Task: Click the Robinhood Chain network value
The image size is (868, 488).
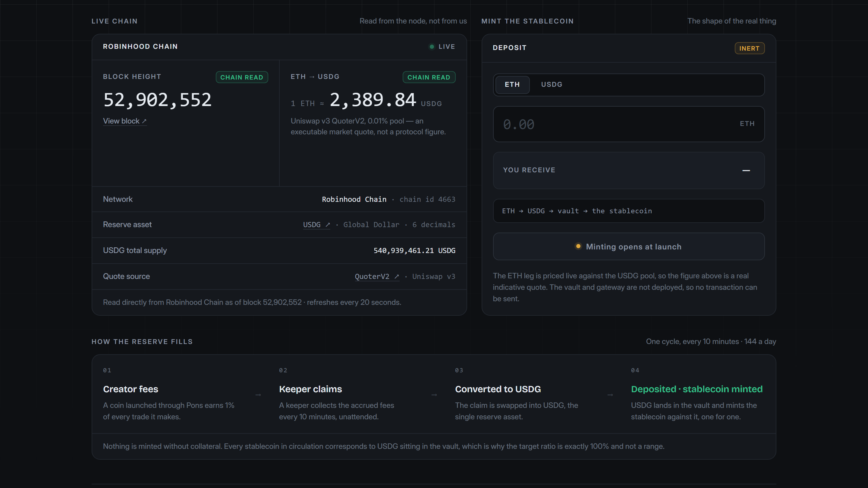Action: click(x=354, y=199)
